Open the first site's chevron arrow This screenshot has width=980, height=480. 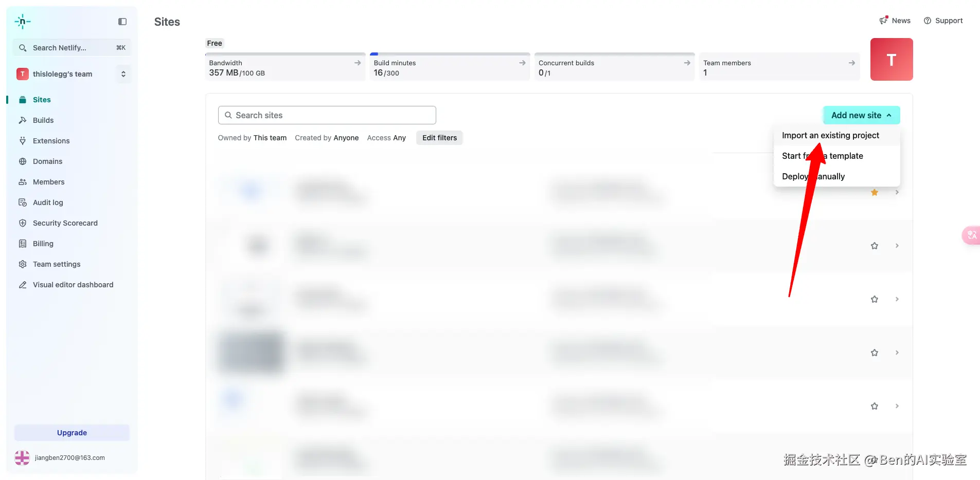(897, 192)
